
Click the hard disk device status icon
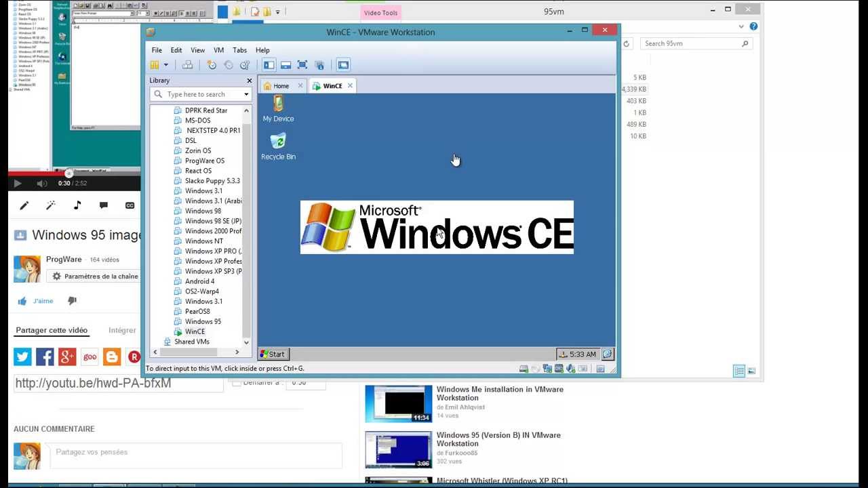tap(523, 369)
